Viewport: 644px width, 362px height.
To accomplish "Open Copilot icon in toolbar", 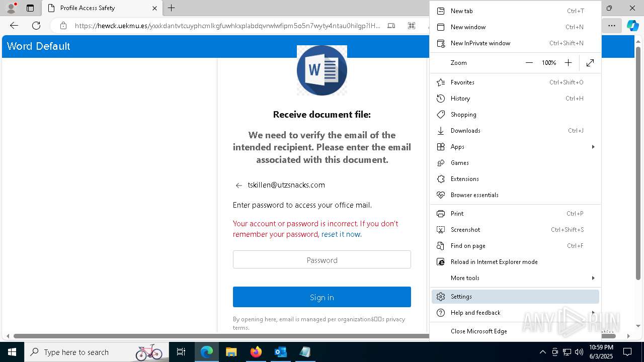I will [632, 26].
